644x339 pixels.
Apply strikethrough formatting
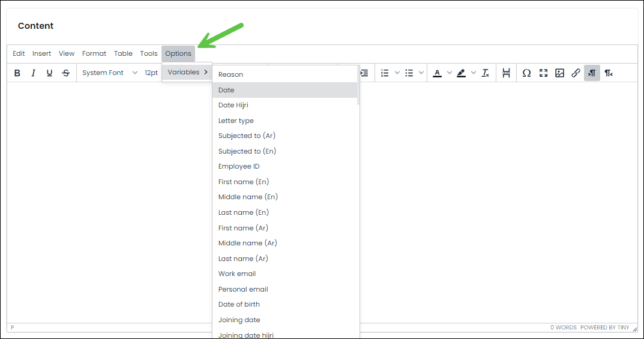pos(66,73)
